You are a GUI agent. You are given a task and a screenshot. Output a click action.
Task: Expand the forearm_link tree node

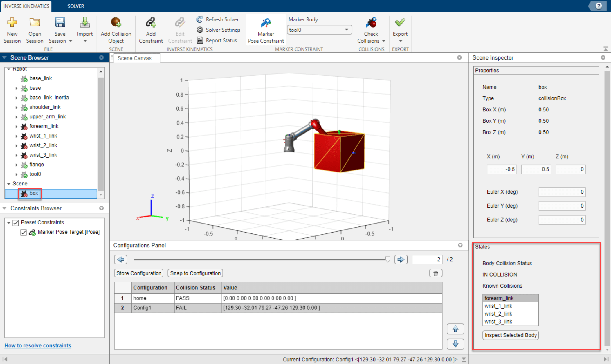(16, 127)
